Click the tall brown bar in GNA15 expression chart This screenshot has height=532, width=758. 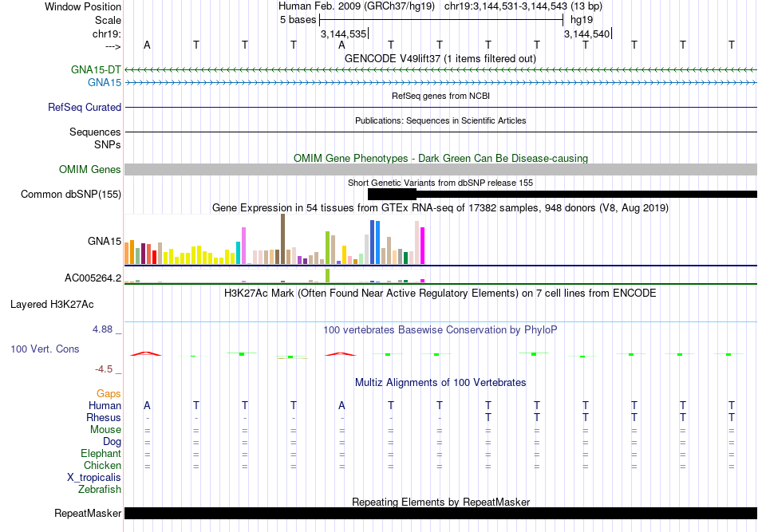[282, 239]
